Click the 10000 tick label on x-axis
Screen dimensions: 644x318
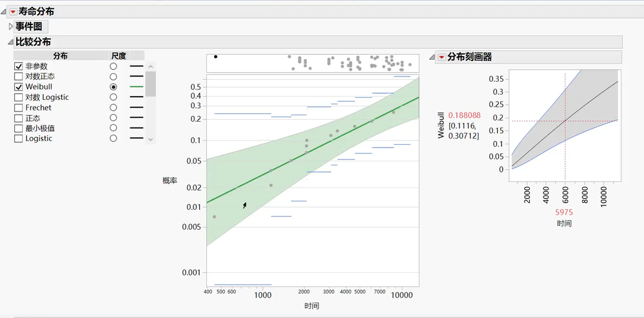pyautogui.click(x=401, y=294)
